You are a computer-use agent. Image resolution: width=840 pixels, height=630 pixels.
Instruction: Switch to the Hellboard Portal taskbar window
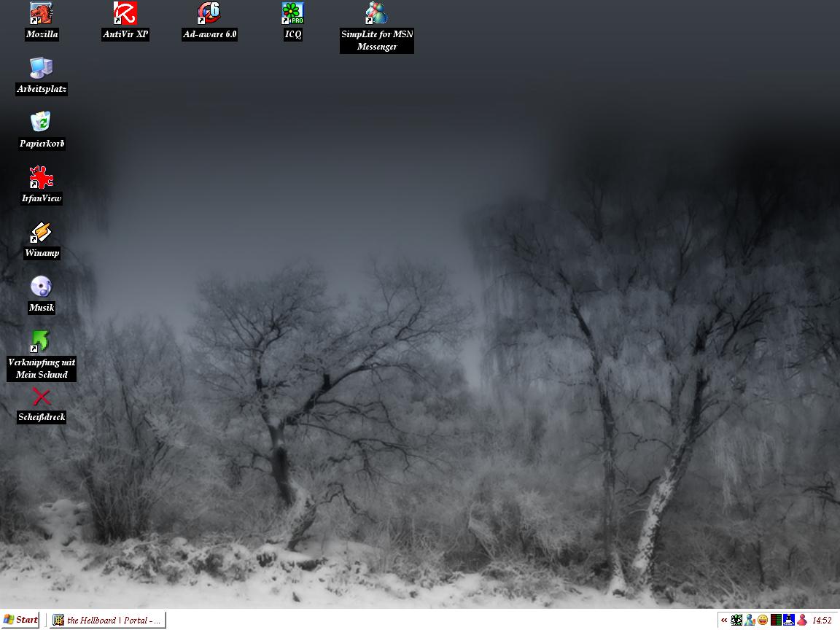107,621
